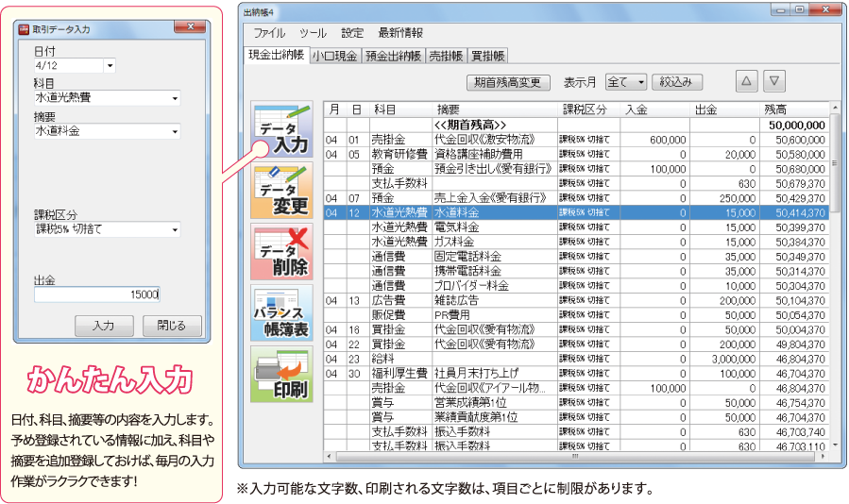
Task: Click the 取引データ入力 window title icon
Action: pyautogui.click(x=25, y=29)
